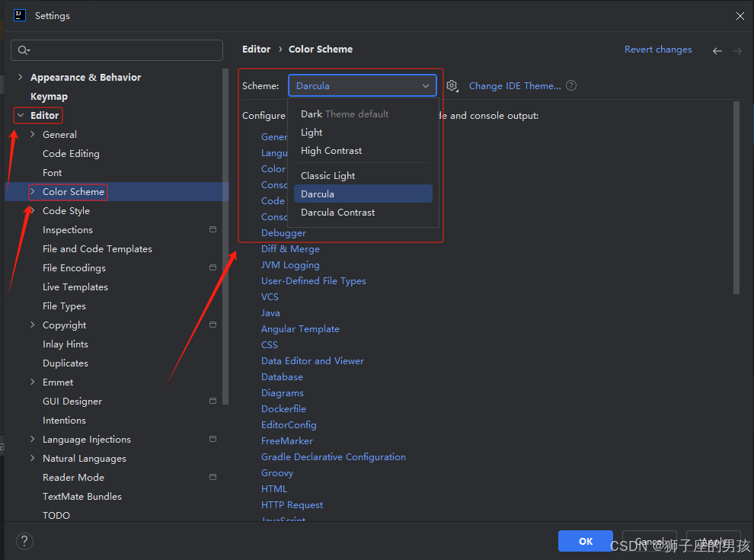Open Diff & Merge color settings
This screenshot has height=560, width=754.
click(290, 248)
